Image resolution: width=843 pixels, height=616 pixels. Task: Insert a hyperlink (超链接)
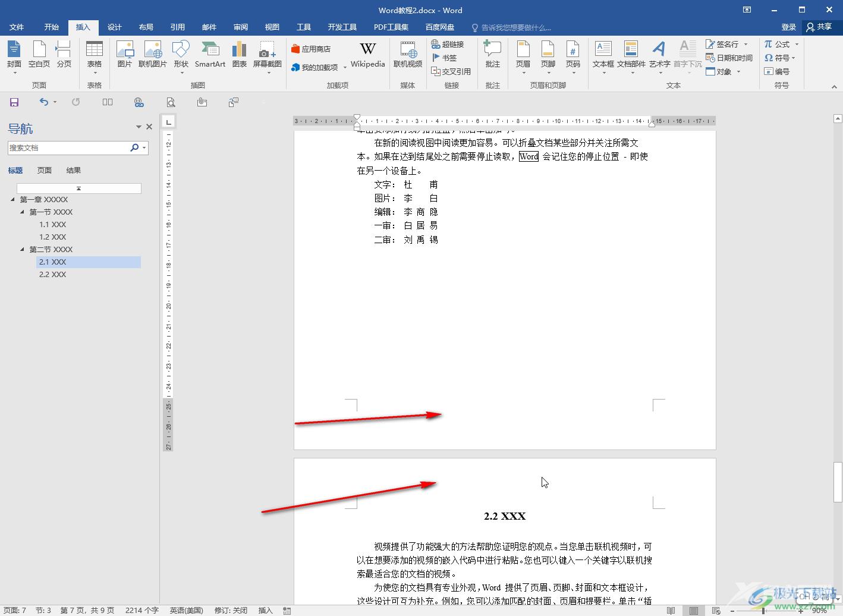(448, 44)
